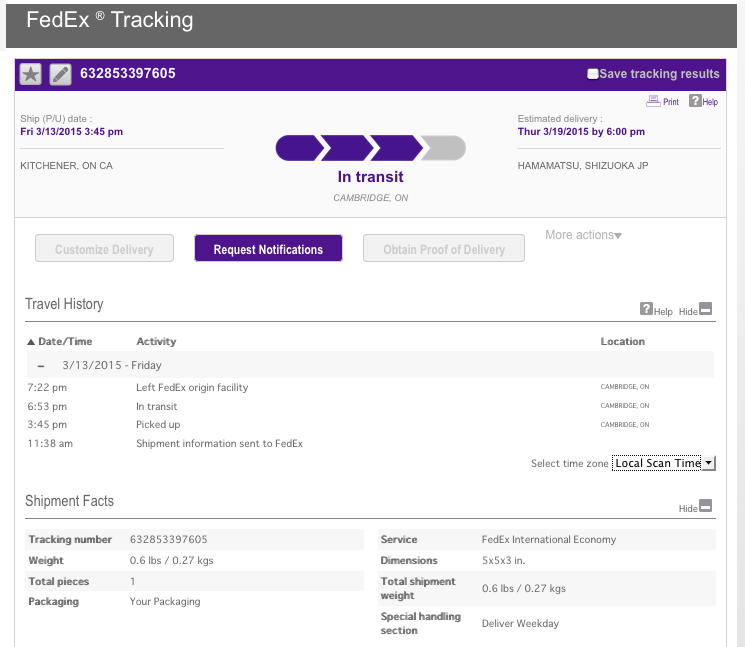Click the 7:22 pm timestamp
The width and height of the screenshot is (745, 647).
tap(47, 388)
